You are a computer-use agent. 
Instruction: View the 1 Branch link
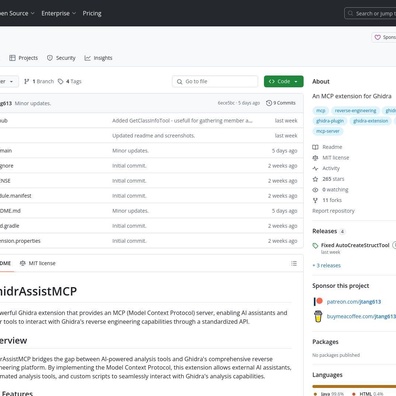click(x=39, y=81)
